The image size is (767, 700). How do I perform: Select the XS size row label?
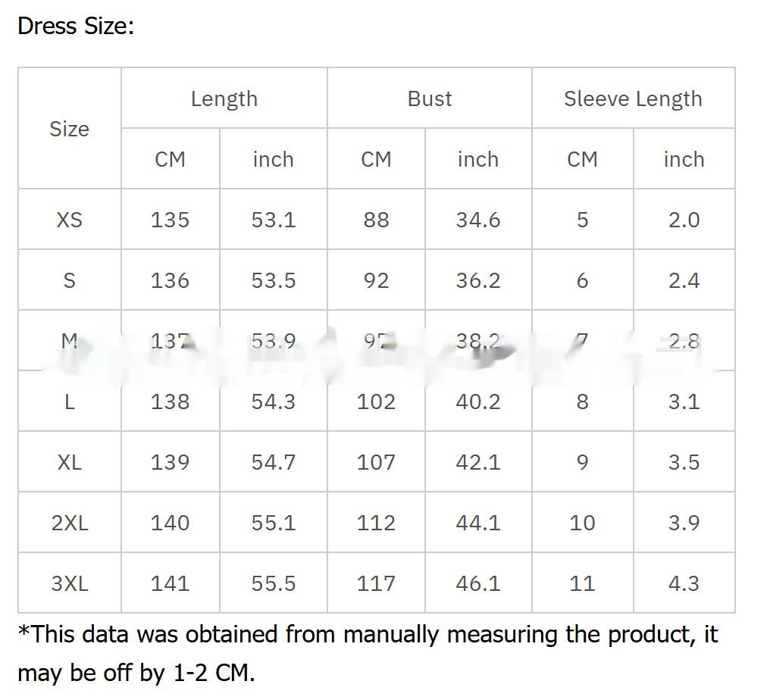70,220
